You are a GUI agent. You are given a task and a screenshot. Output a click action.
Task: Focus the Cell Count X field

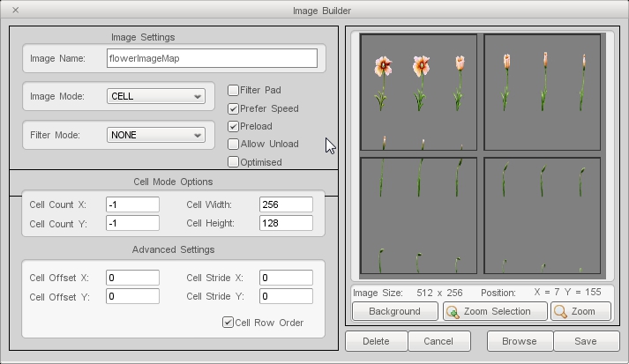[x=132, y=204]
